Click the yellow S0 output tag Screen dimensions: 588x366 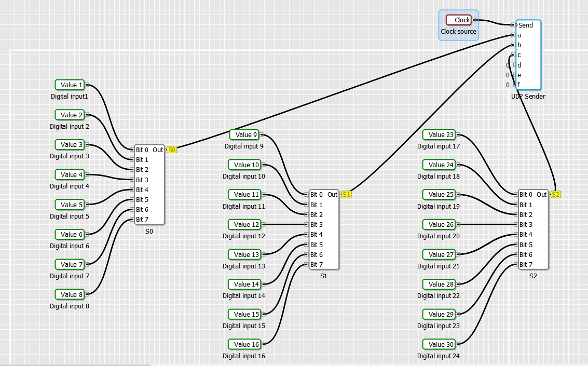pos(172,150)
